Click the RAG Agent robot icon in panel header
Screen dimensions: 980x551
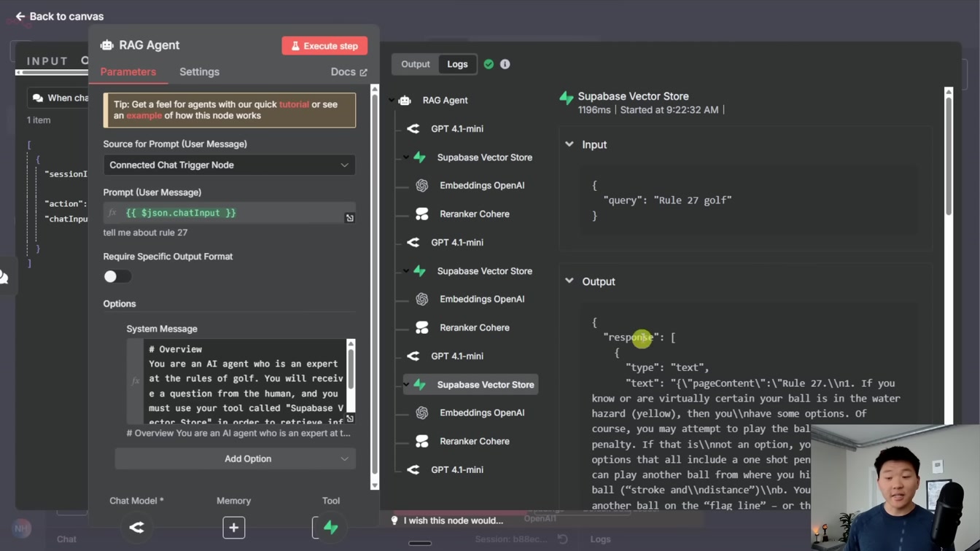[x=107, y=45]
